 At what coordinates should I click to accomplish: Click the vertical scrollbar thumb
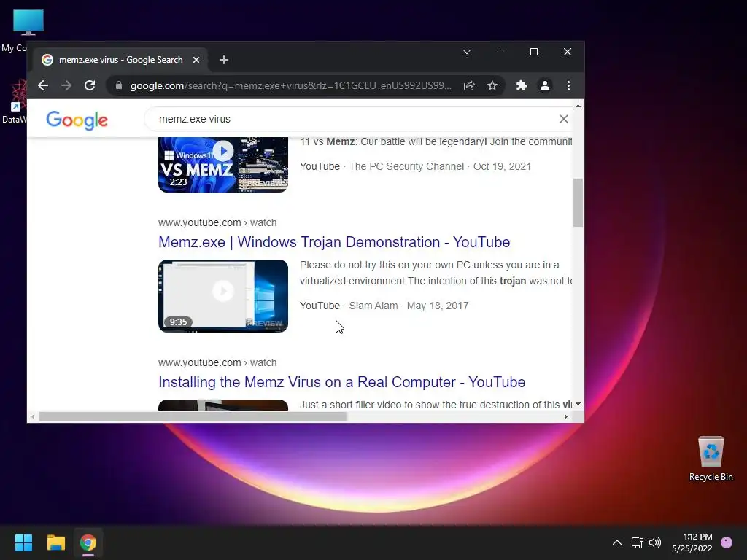coord(578,203)
